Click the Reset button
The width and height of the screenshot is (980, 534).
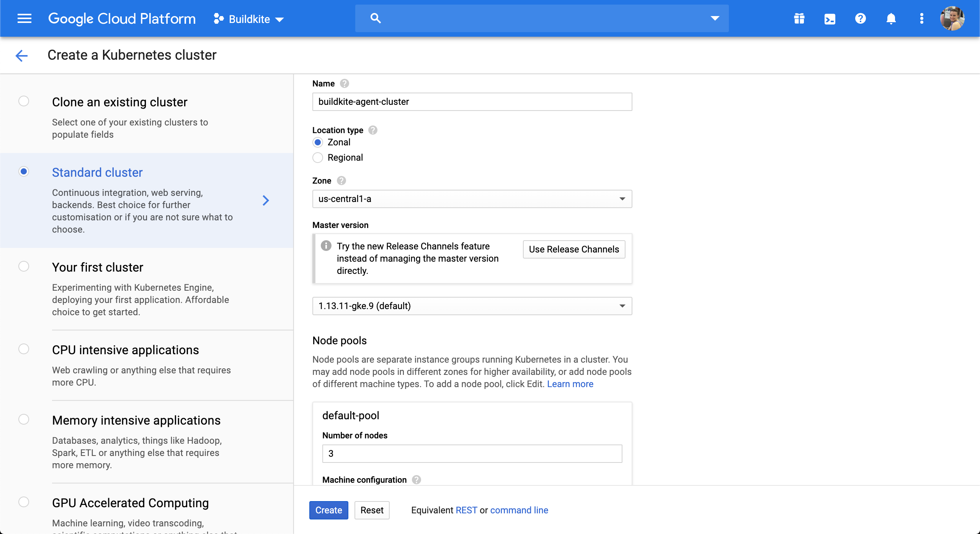click(x=372, y=510)
